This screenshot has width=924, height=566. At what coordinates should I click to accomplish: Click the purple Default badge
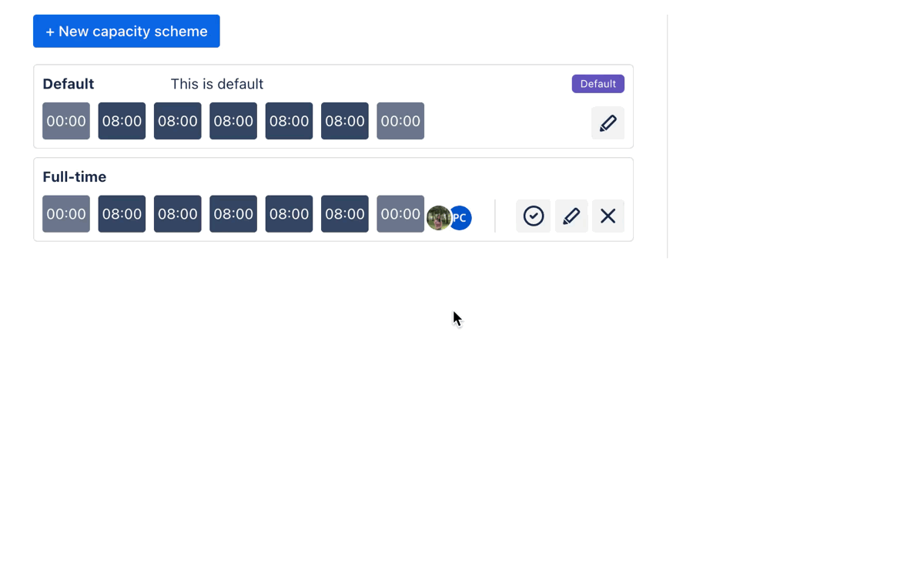[598, 83]
